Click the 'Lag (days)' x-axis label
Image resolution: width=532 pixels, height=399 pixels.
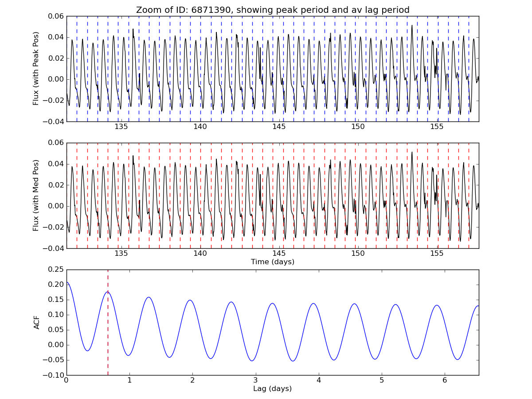click(272, 389)
